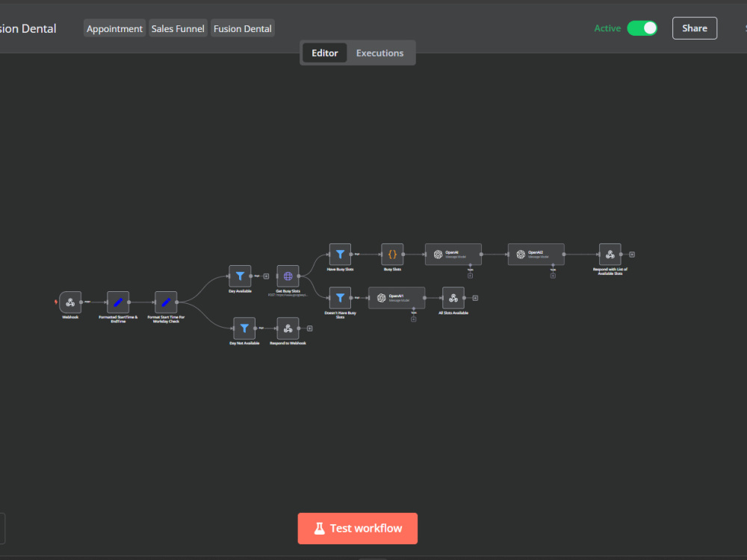Add node after Respond with List node
747x560 pixels.
(x=632, y=255)
